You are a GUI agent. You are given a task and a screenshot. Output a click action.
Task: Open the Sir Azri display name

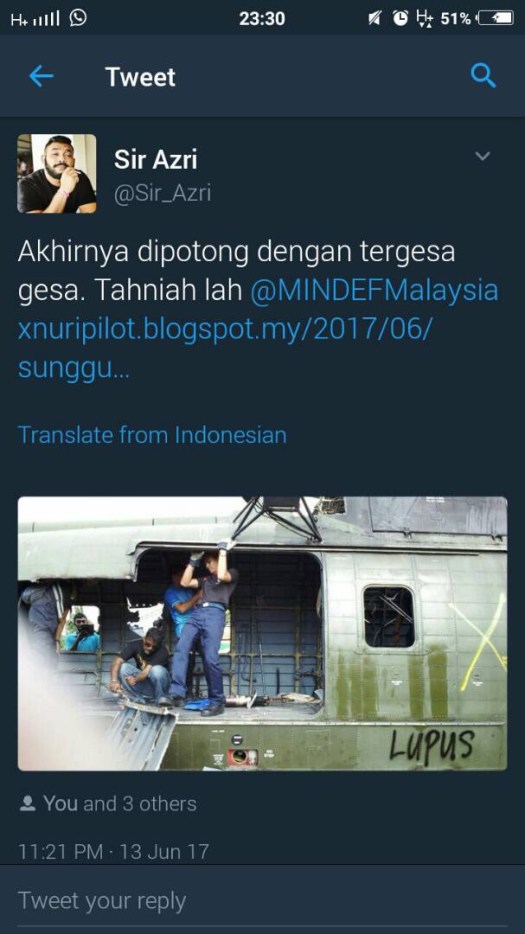coord(156,160)
